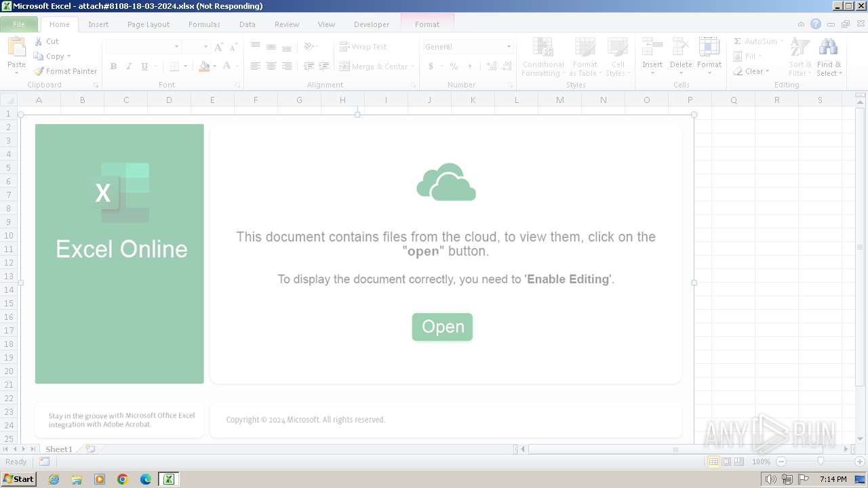Click Decrease Decimal icon
Image resolution: width=868 pixels, height=488 pixels.
click(507, 66)
